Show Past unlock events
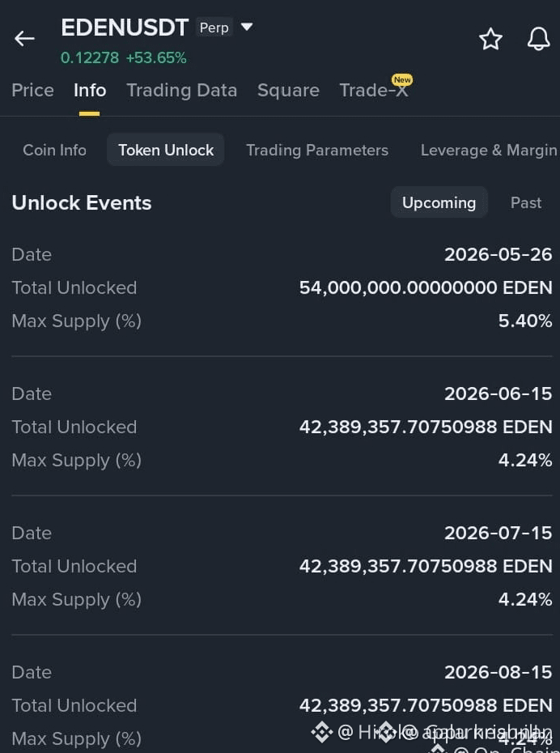560x753 pixels. [x=526, y=202]
